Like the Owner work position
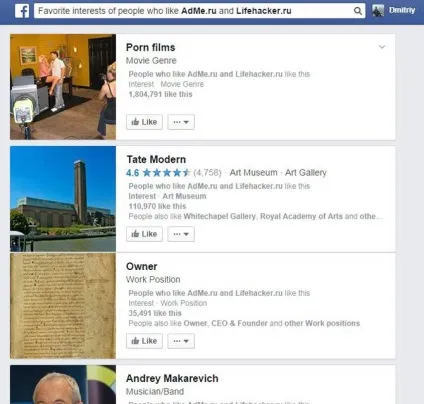The image size is (424, 404). 144,341
